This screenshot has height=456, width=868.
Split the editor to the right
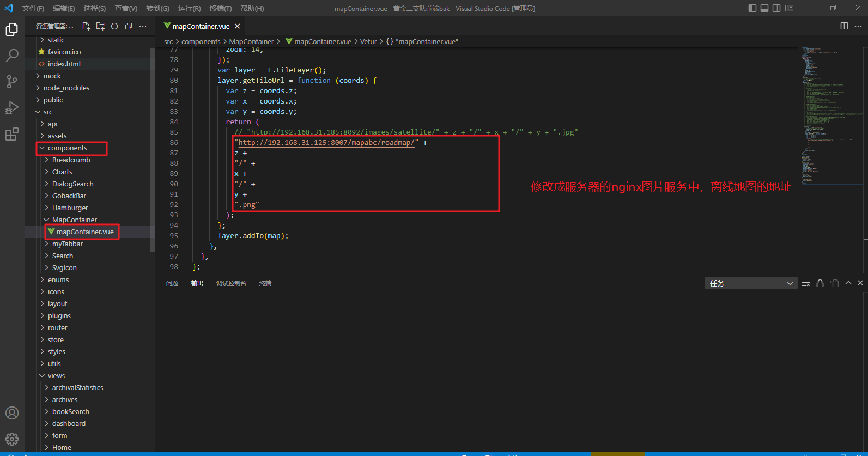tap(844, 26)
